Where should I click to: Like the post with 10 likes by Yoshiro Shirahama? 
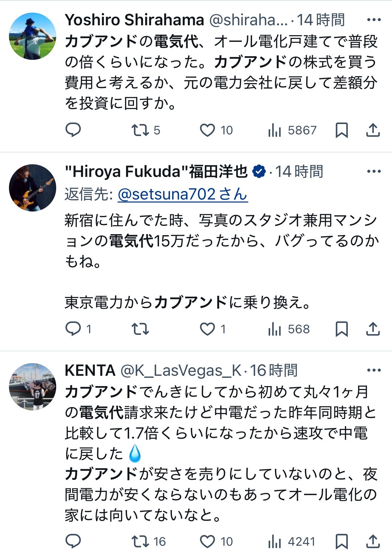(216, 130)
